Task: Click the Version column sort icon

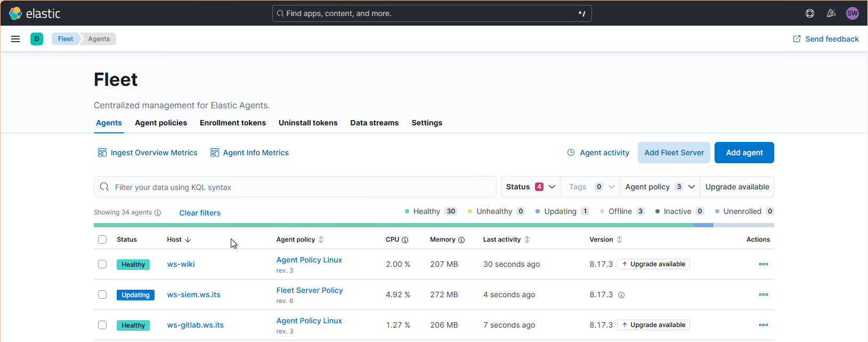Action: point(620,240)
